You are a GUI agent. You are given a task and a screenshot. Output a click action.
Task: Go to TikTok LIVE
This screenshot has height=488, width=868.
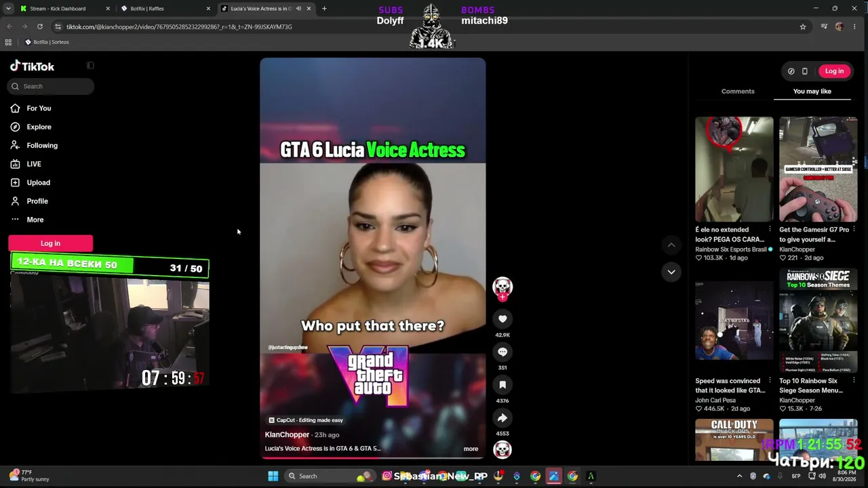click(x=34, y=164)
